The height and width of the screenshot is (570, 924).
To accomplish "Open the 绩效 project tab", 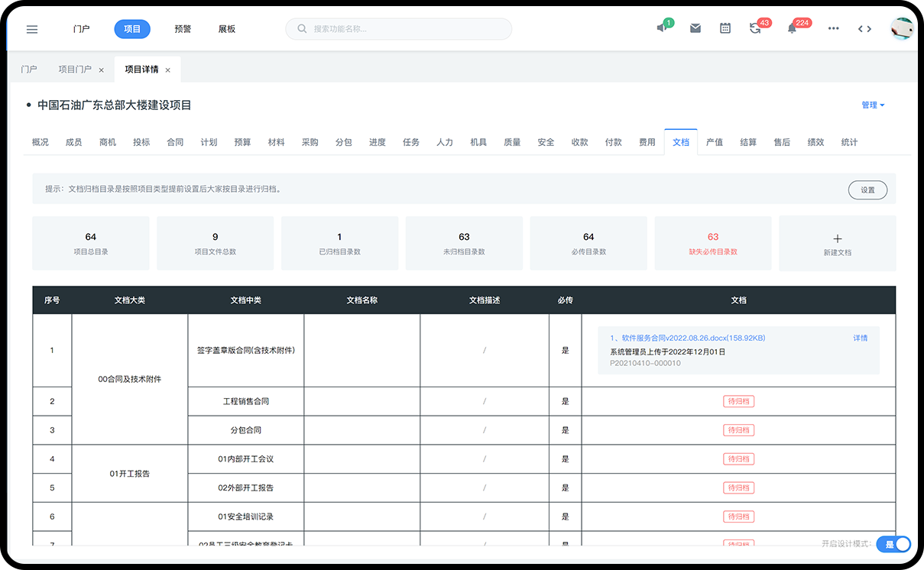I will pyautogui.click(x=815, y=142).
